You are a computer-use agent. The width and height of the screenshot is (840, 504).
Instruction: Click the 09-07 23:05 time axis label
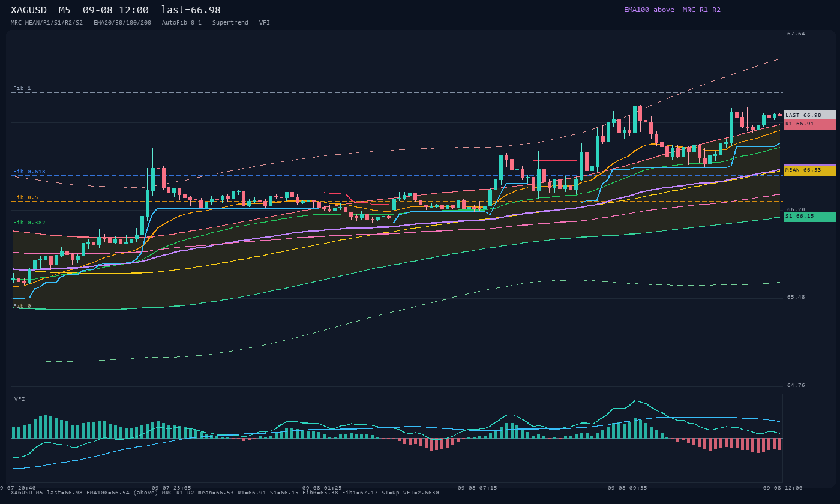pos(172,488)
